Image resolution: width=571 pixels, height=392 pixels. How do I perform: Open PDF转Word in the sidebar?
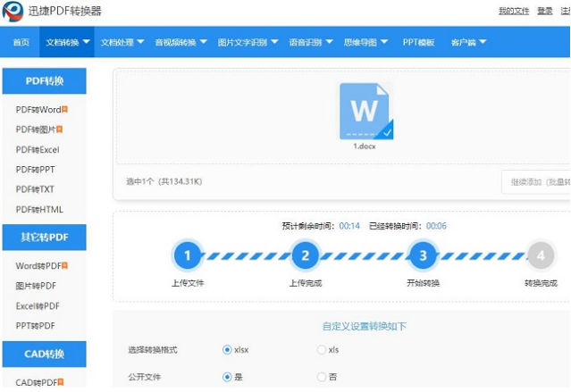[x=38, y=110]
